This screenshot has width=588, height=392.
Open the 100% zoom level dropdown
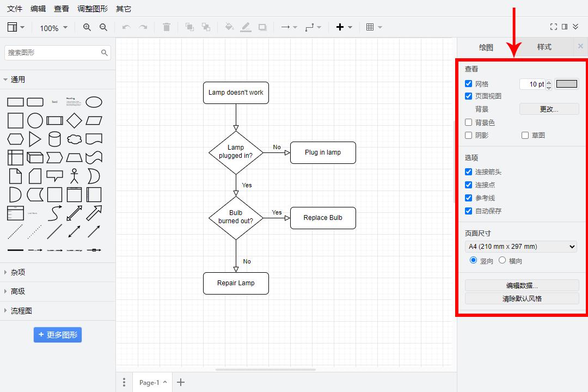tap(53, 28)
